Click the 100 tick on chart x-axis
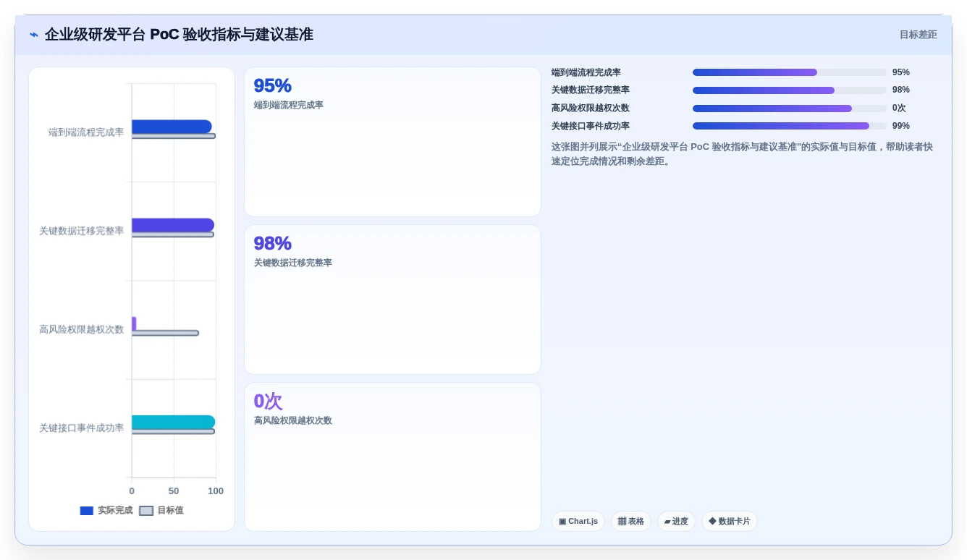The height and width of the screenshot is (560, 967). click(x=216, y=491)
